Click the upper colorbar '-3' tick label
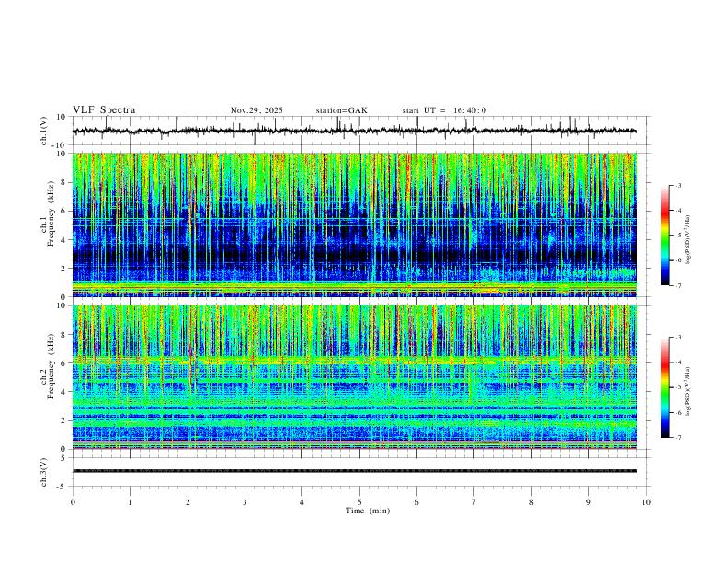Screen dimensions: 728x563 tap(677, 185)
